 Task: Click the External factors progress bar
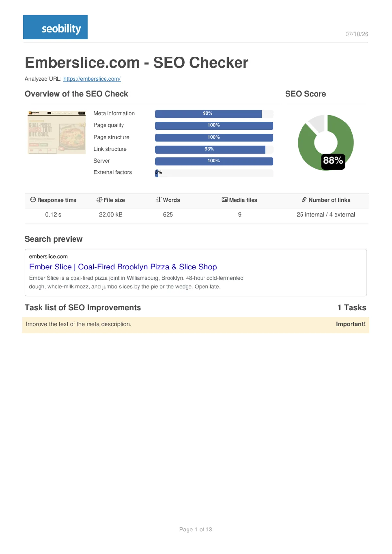click(214, 173)
